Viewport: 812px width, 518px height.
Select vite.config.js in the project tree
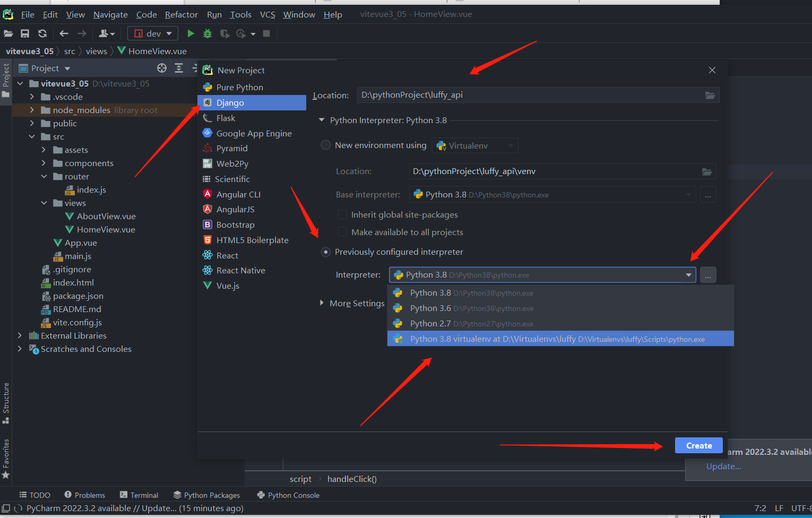coord(77,322)
